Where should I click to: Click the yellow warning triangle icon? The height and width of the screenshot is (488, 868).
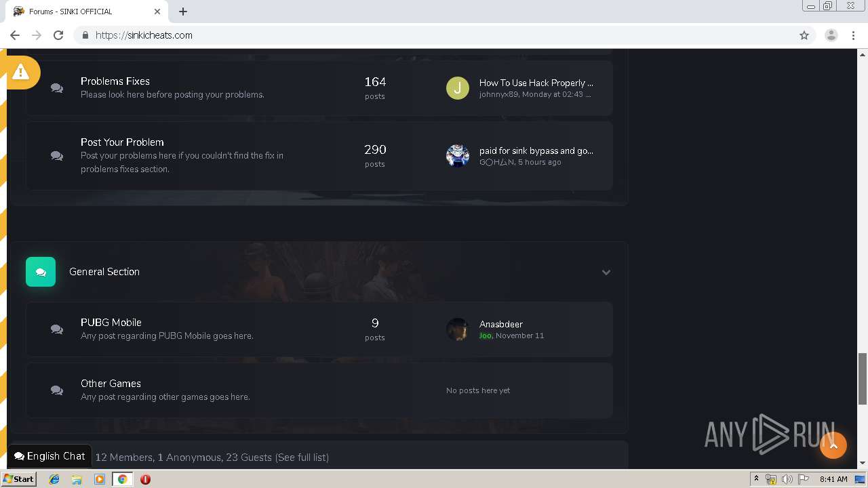[x=20, y=71]
